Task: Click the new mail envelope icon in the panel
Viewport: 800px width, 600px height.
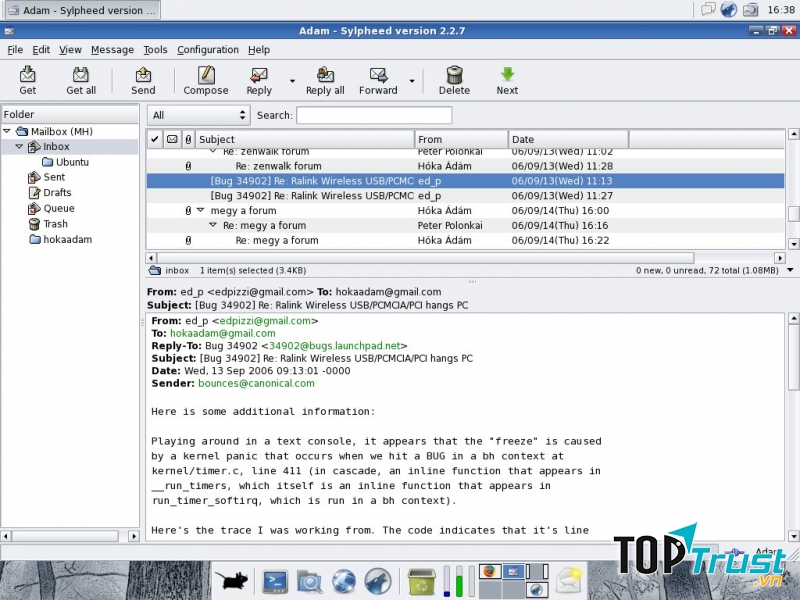Action: point(569,580)
